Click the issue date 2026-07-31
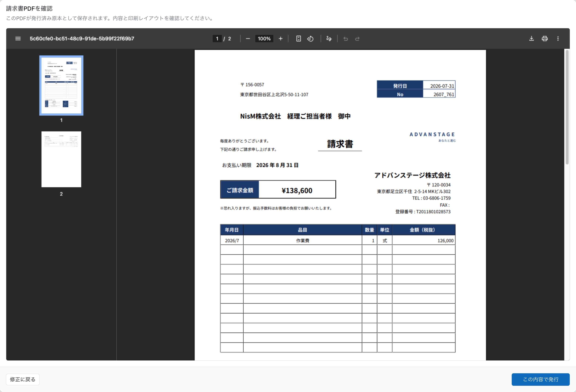The image size is (576, 392). coord(442,86)
